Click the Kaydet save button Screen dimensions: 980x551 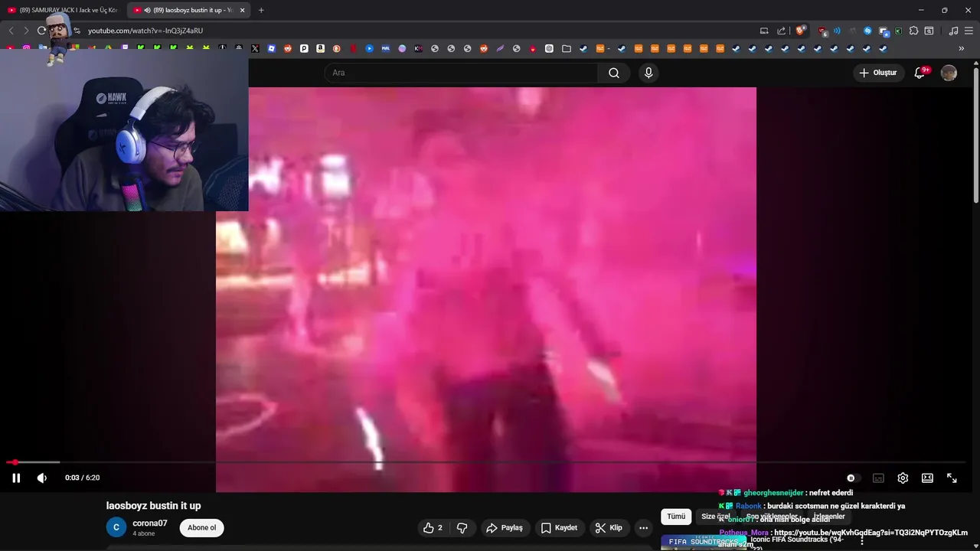click(x=559, y=527)
